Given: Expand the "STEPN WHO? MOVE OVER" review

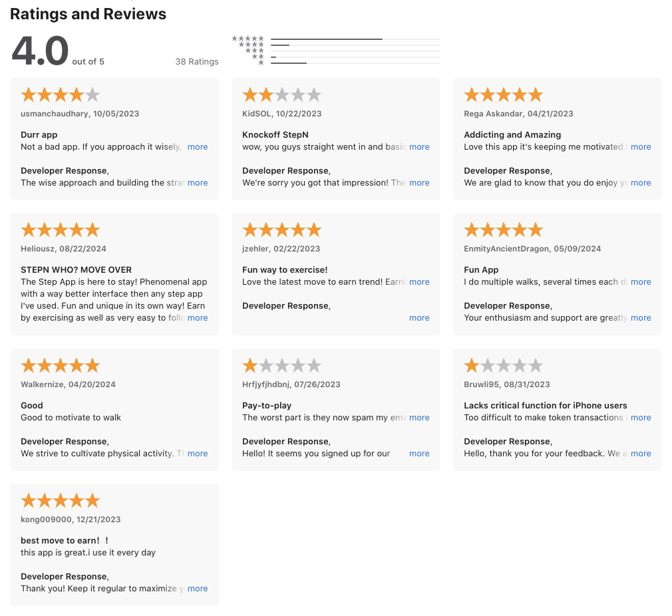Looking at the screenshot, I should coord(198,318).
